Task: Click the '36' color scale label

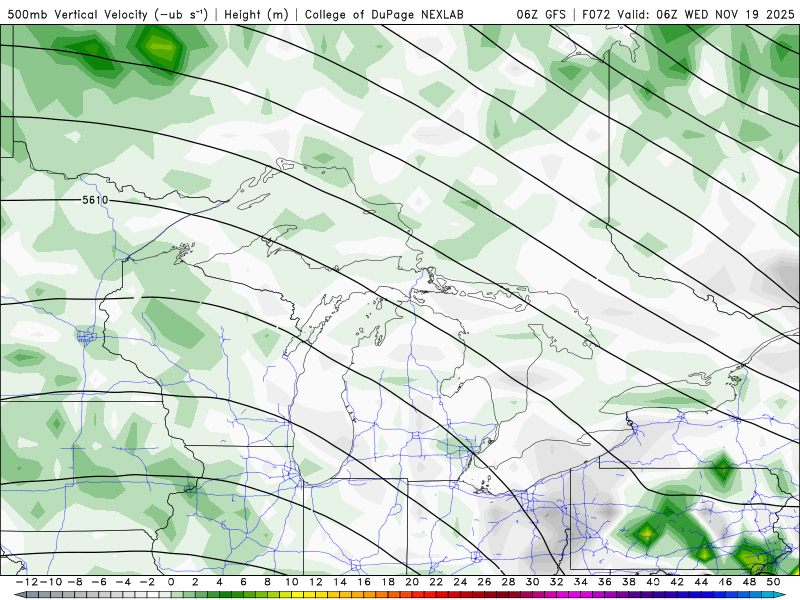Action: 605,582
